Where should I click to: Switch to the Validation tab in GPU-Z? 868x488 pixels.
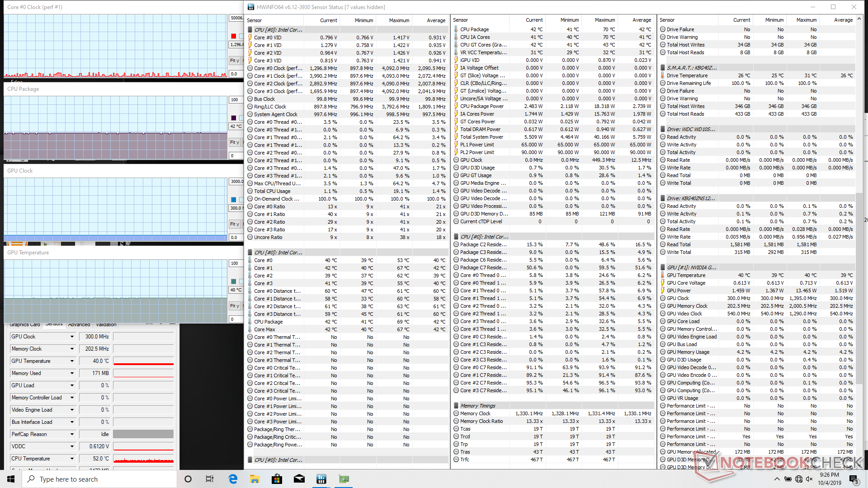106,324
